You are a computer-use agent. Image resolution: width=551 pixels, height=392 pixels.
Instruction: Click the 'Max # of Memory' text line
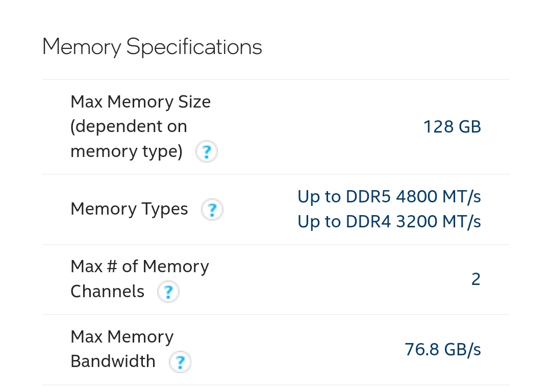(139, 267)
